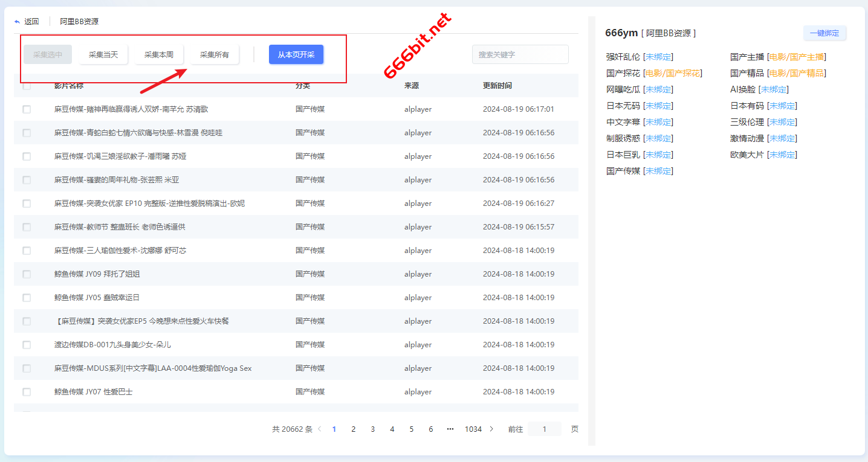The image size is (868, 462).
Task: Start collection with the 从本页开采 button
Action: pyautogui.click(x=296, y=55)
